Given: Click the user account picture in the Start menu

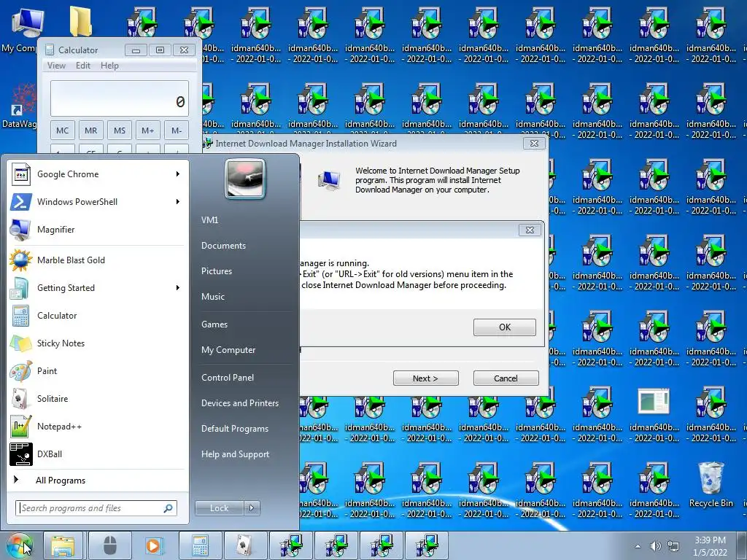Looking at the screenshot, I should pyautogui.click(x=245, y=179).
